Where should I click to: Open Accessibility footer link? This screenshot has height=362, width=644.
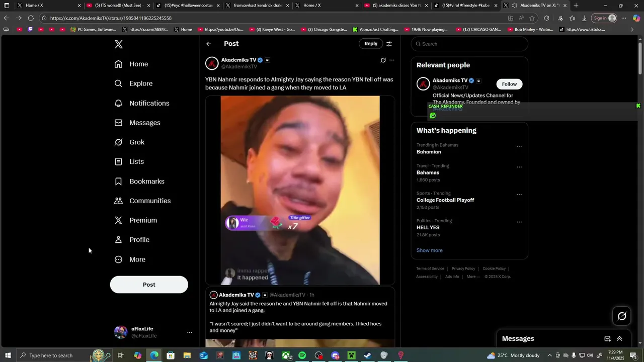pyautogui.click(x=427, y=277)
